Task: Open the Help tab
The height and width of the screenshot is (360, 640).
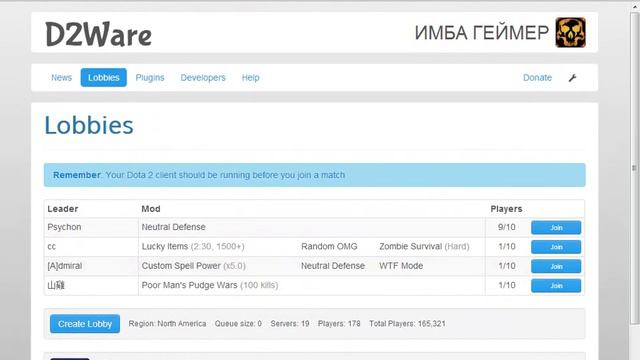Action: click(x=250, y=78)
